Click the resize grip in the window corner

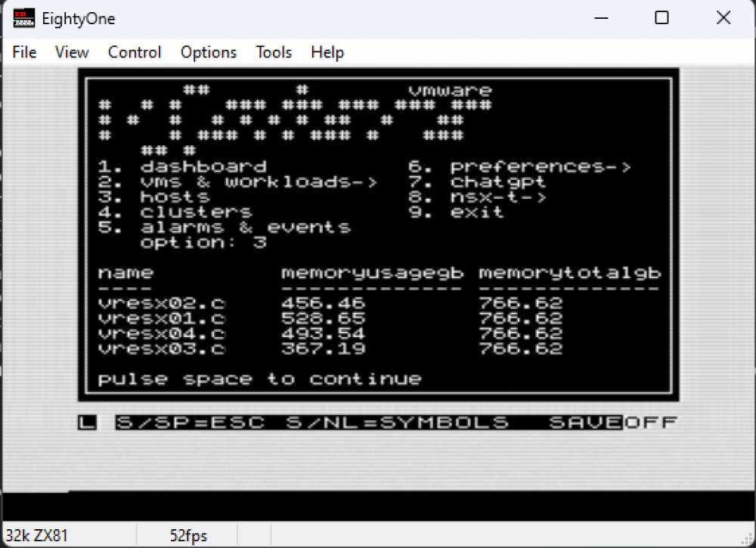(x=748, y=540)
